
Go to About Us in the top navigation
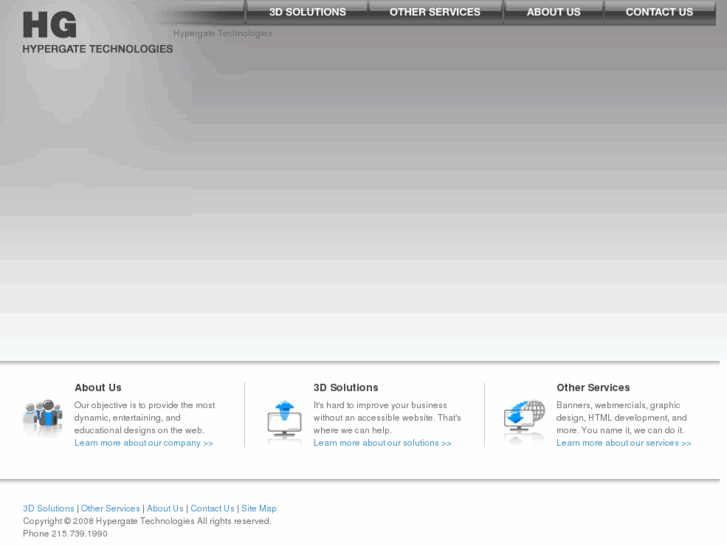pos(554,12)
